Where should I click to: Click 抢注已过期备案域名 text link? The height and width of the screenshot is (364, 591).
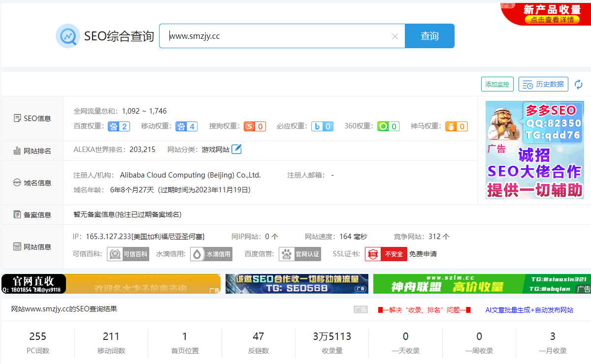(147, 214)
